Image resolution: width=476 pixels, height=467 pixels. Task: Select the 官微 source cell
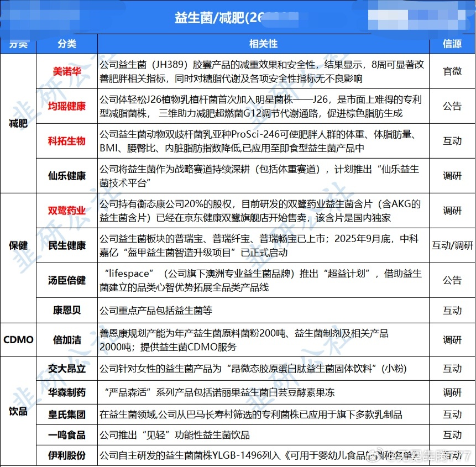[452, 72]
